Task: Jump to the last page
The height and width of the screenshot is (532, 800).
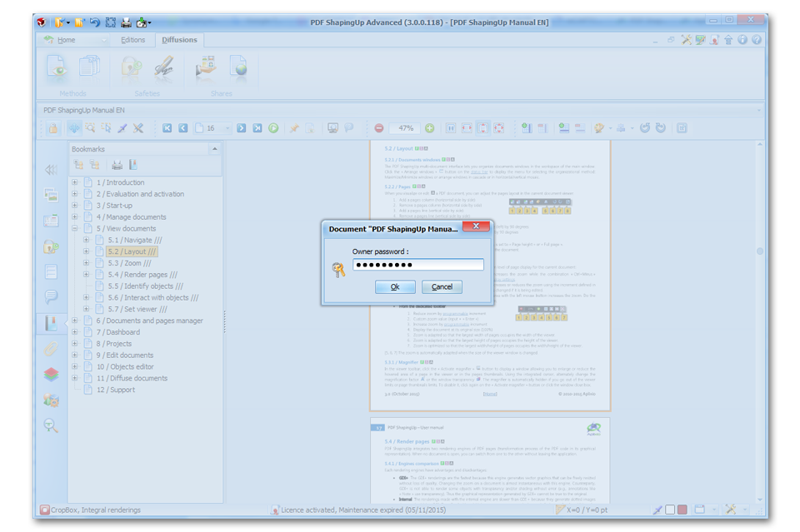Action: pyautogui.click(x=257, y=128)
